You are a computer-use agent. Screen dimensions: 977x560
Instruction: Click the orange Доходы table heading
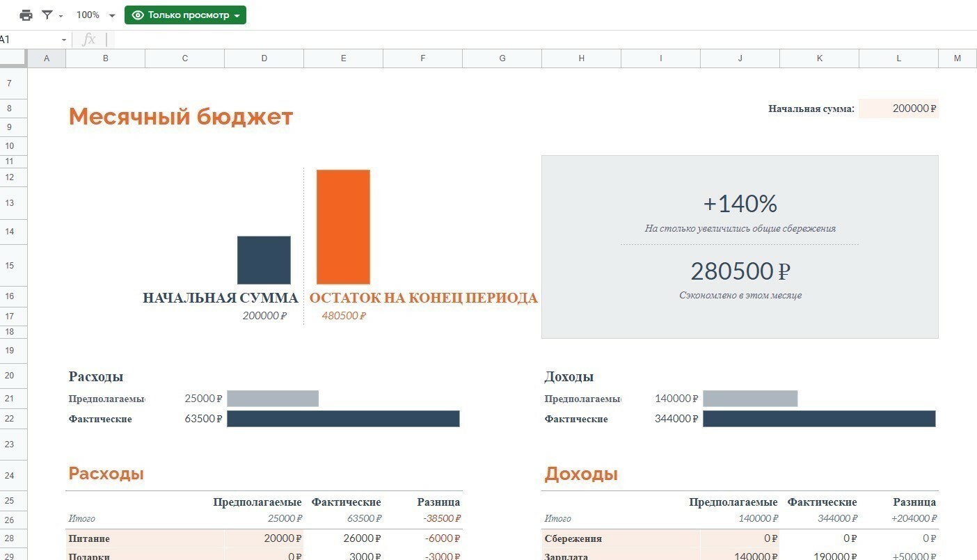[x=581, y=474]
